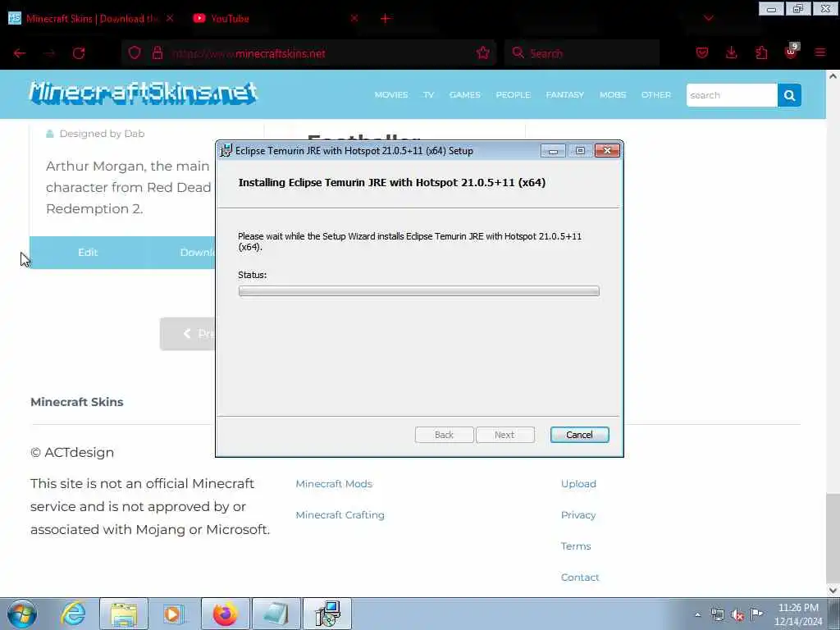
Task: Close the Minecraft Skins tab
Action: click(x=170, y=18)
